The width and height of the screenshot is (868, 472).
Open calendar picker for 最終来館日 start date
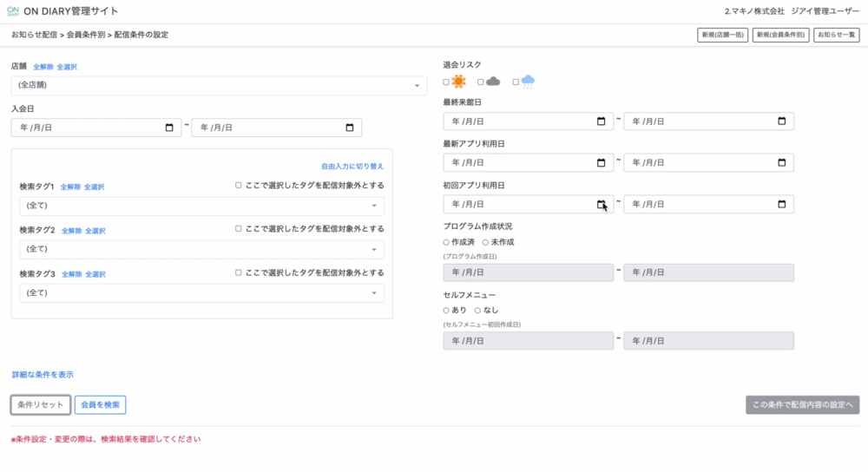pos(601,121)
